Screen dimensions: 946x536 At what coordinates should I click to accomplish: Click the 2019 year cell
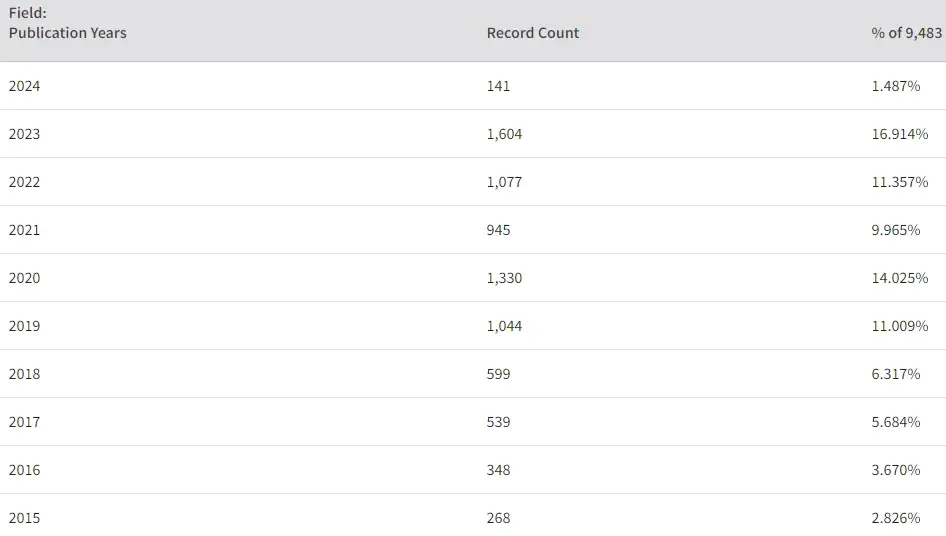point(25,326)
